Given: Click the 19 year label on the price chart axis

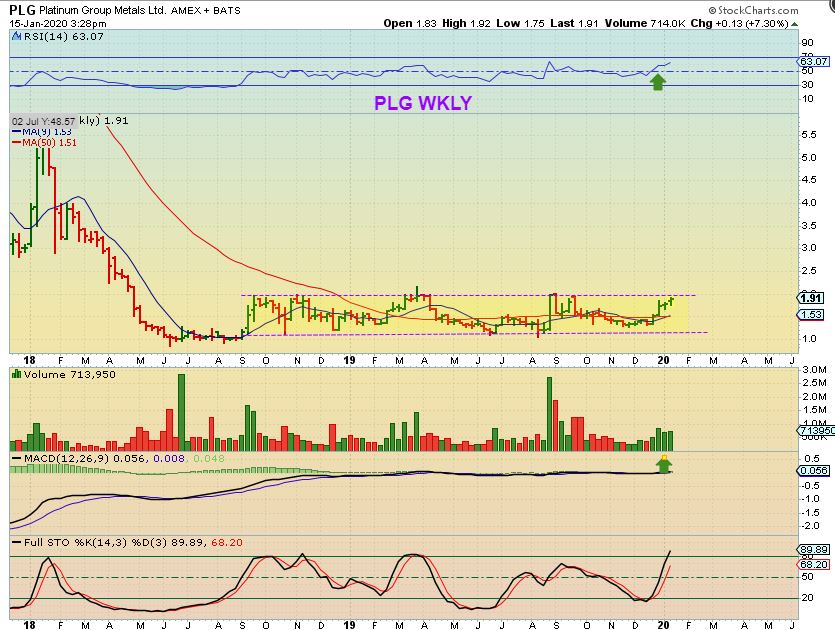Looking at the screenshot, I should tap(349, 361).
